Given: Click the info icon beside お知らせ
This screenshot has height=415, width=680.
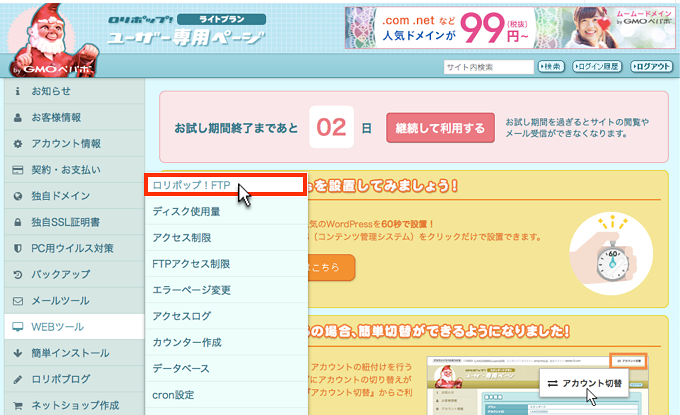Looking at the screenshot, I should 17,91.
